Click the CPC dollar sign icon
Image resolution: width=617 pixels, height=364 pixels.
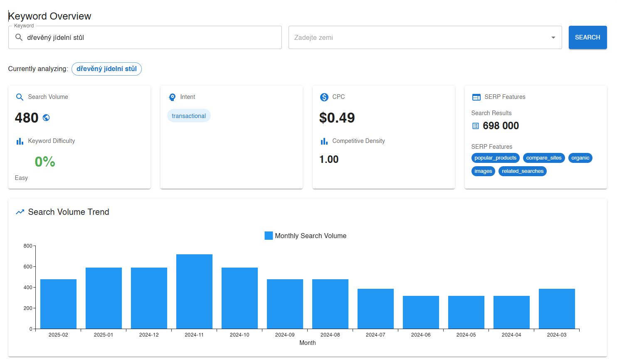click(x=324, y=97)
